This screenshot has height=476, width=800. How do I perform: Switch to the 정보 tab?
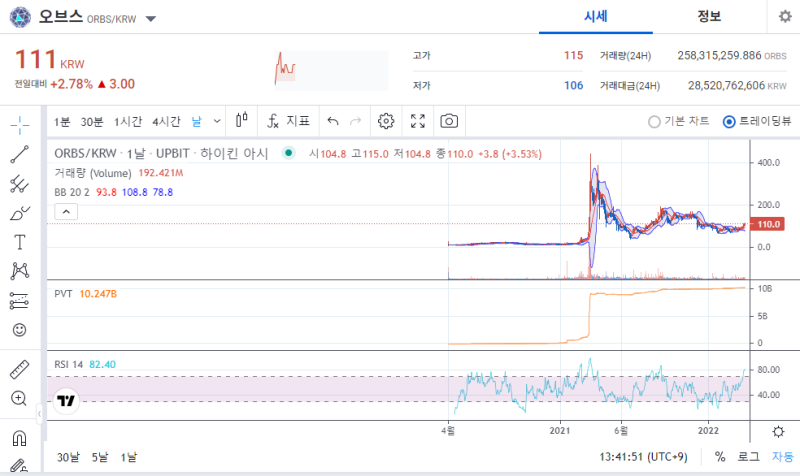[709, 17]
